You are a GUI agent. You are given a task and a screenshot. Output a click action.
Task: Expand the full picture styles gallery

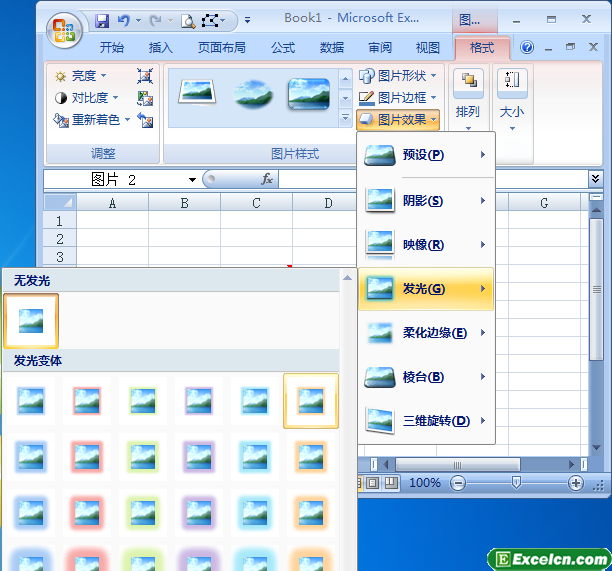pyautogui.click(x=345, y=117)
